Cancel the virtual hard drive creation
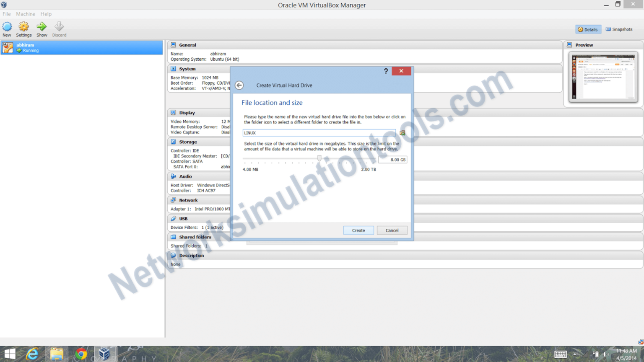The width and height of the screenshot is (644, 362). point(392,230)
